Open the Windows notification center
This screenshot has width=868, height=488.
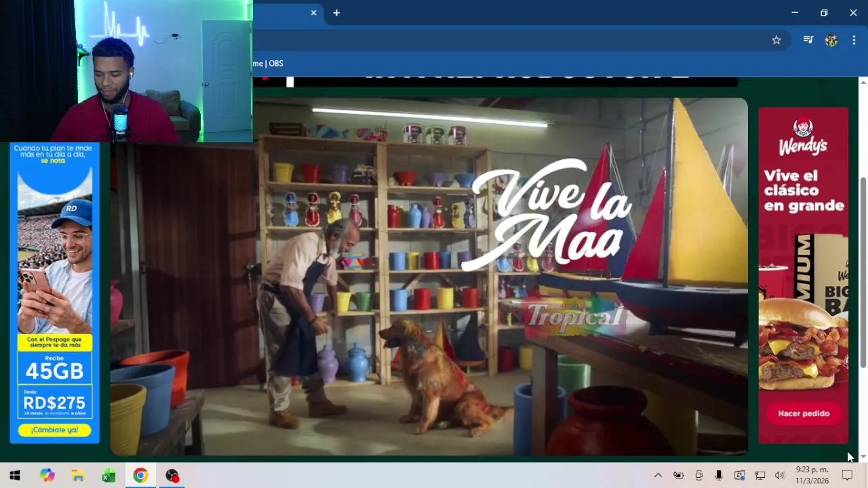pos(847,476)
